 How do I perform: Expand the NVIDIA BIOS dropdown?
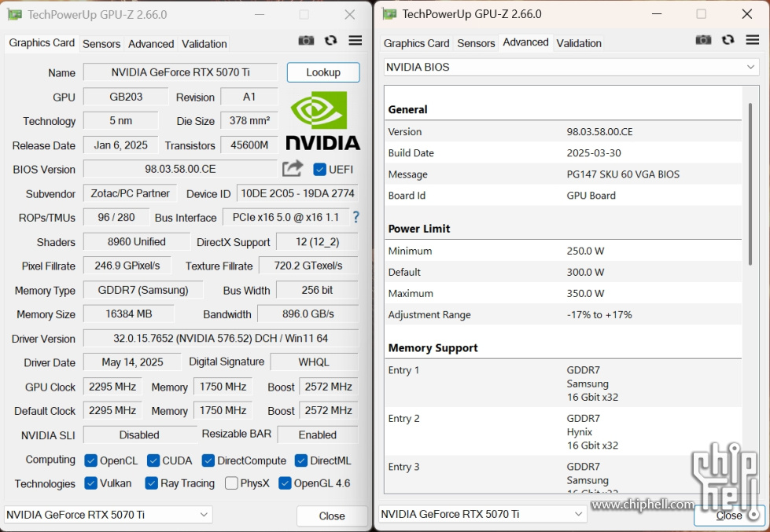point(571,68)
